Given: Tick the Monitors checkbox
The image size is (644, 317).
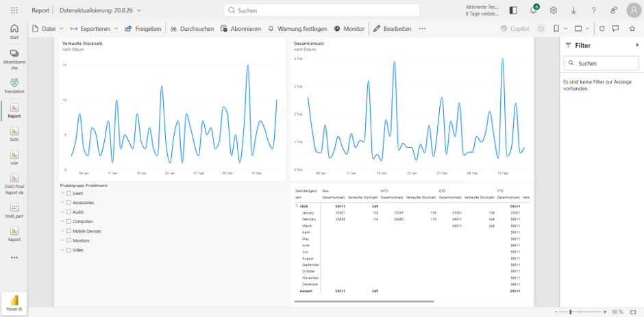Looking at the screenshot, I should tap(69, 240).
